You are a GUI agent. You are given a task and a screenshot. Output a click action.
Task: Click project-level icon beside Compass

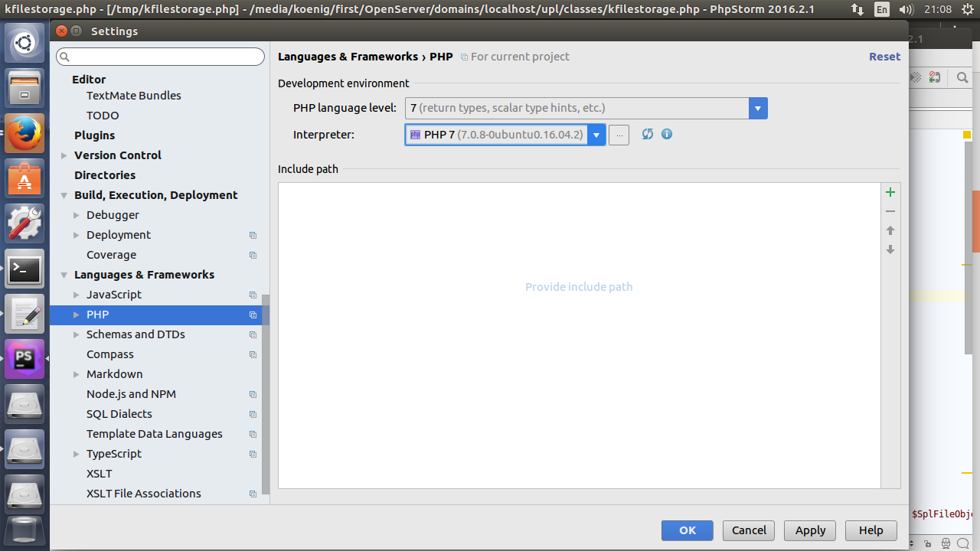[253, 354]
